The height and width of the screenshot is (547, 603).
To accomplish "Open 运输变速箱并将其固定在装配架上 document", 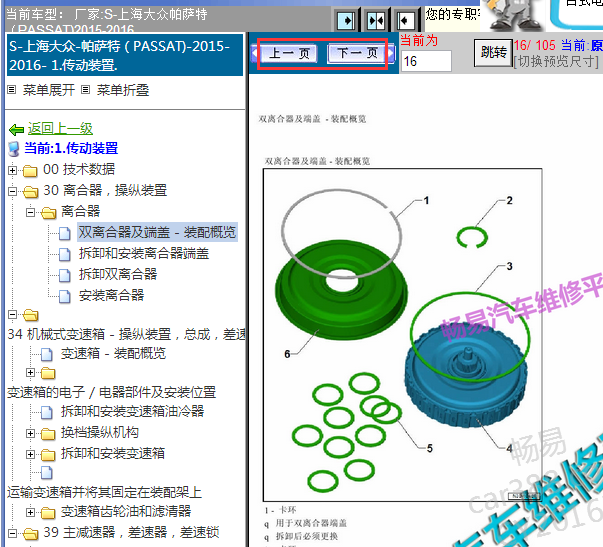I will click(x=104, y=492).
